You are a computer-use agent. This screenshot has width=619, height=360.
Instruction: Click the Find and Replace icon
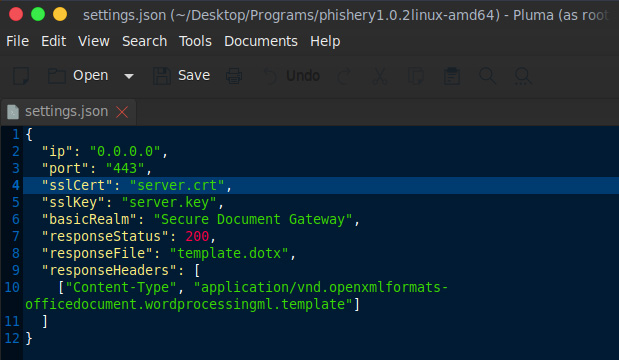pos(523,76)
